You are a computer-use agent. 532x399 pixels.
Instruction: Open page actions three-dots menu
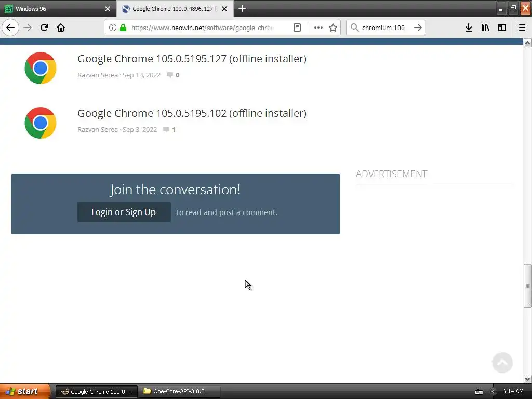[x=318, y=28]
